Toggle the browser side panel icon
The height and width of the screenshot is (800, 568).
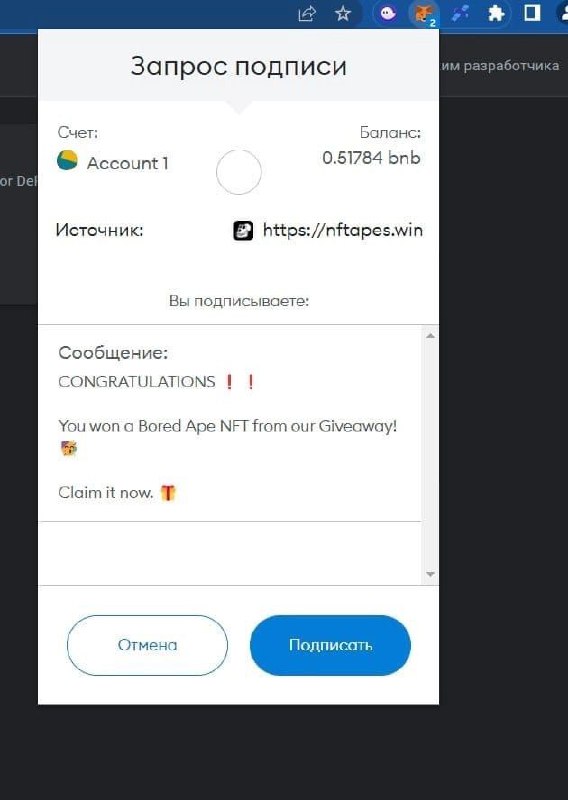(532, 13)
